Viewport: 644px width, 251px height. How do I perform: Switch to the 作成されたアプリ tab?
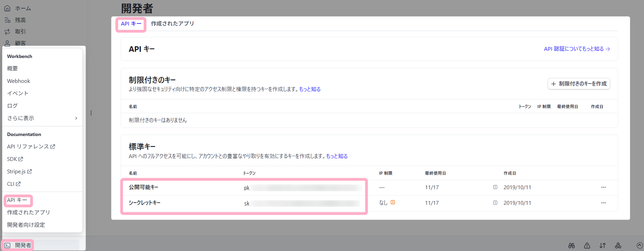172,23
